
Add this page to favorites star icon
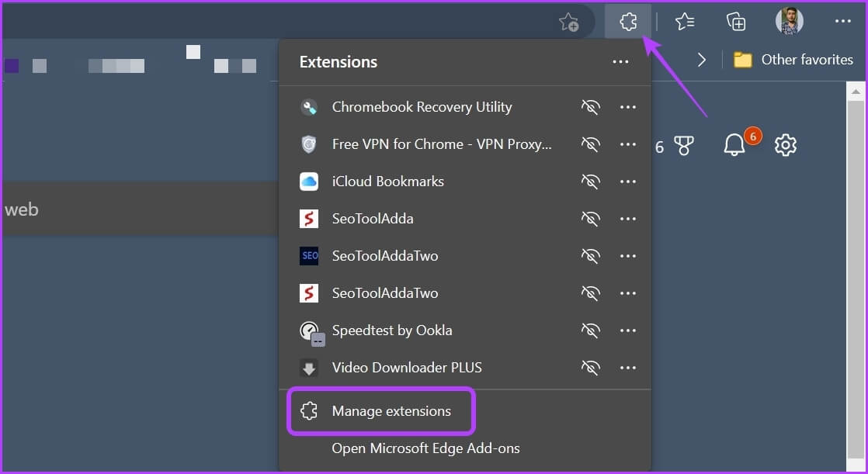click(568, 22)
